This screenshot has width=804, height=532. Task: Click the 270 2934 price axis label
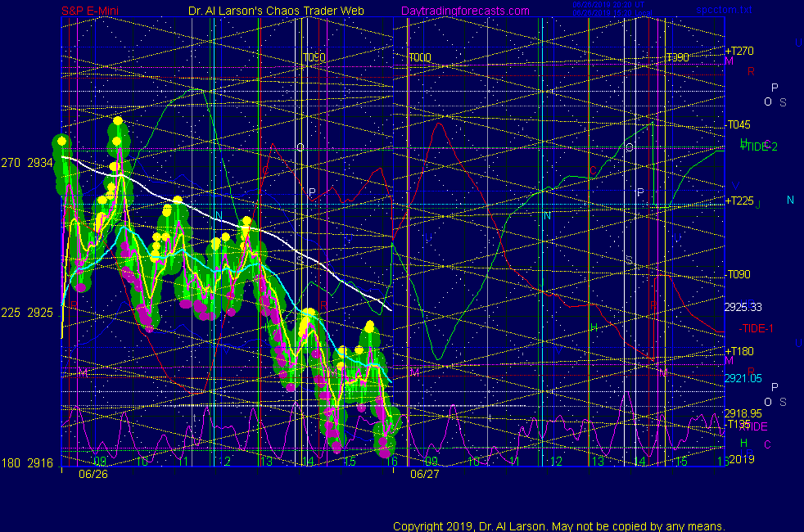[x=27, y=163]
